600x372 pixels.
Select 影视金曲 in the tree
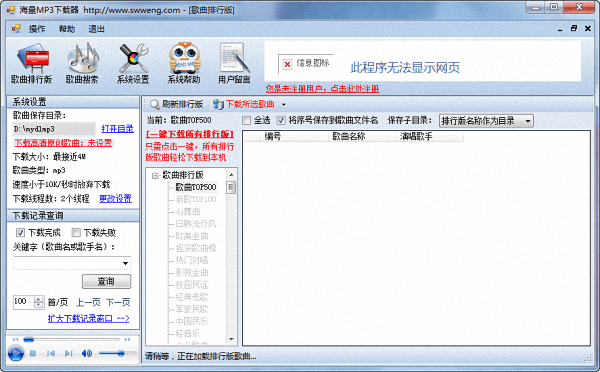click(x=192, y=273)
